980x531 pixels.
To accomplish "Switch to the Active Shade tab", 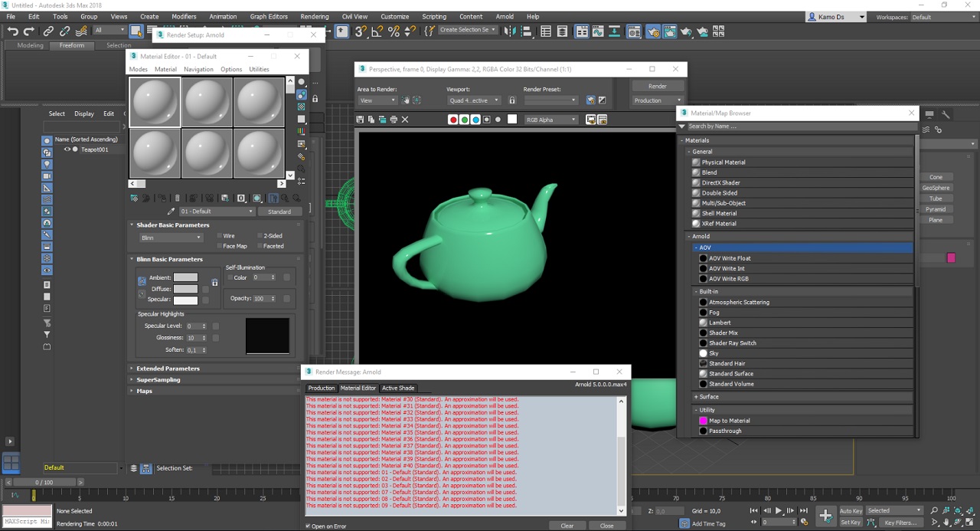I will tap(397, 388).
